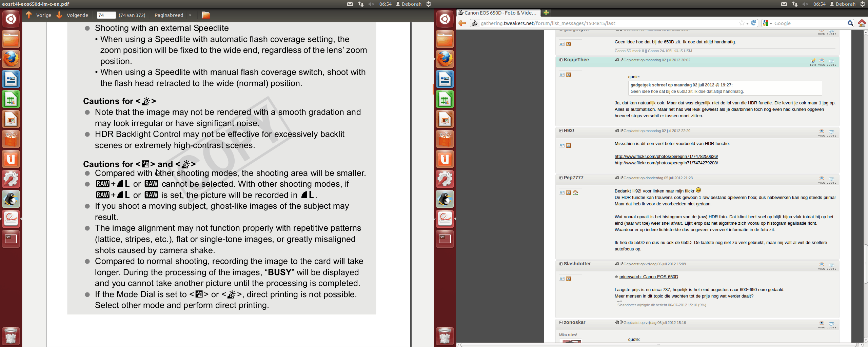Launch LibreOffice Writer from launcher beside the PDF

(x=11, y=79)
